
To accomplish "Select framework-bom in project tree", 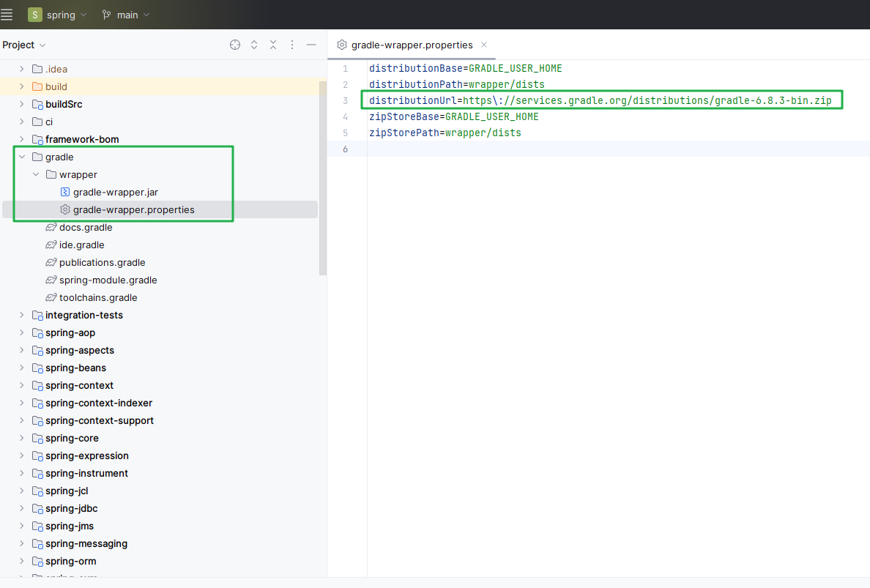I will click(x=82, y=139).
